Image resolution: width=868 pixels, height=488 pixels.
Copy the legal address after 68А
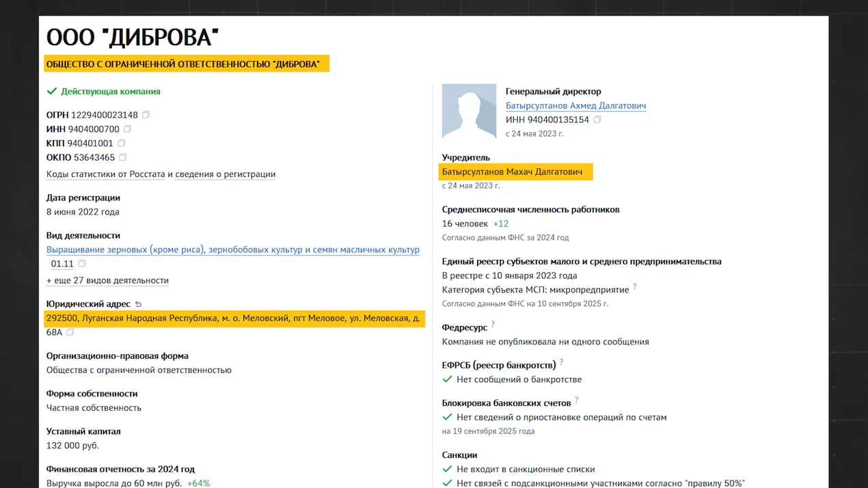tap(70, 332)
